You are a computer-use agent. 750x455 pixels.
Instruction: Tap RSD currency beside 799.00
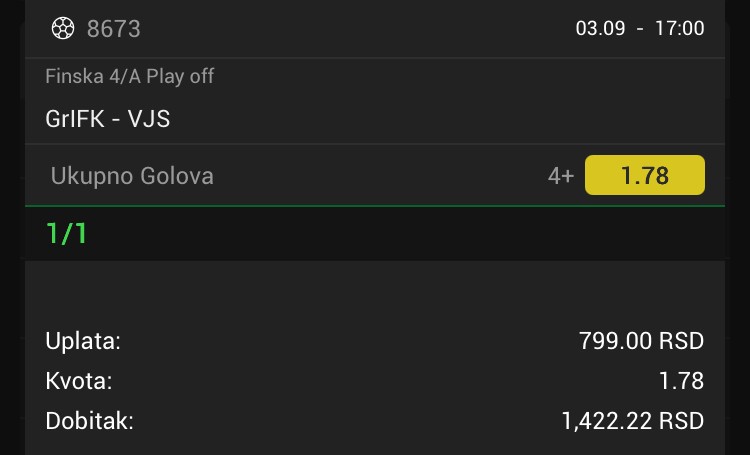pyautogui.click(x=682, y=341)
